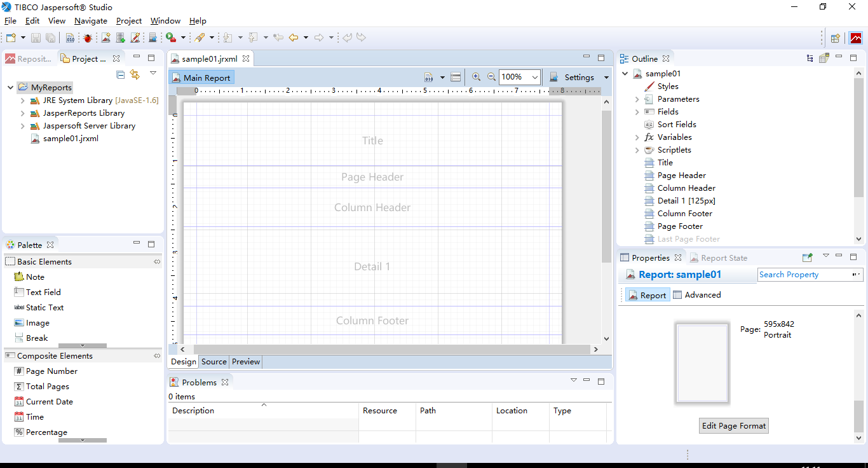Collapse the Basic Elements palette drawer
This screenshot has width=868, height=468.
[83, 261]
